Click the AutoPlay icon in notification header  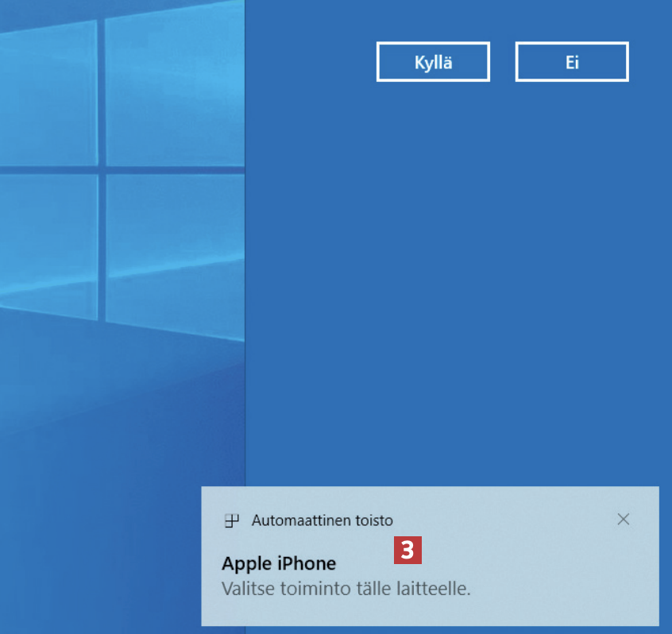232,521
